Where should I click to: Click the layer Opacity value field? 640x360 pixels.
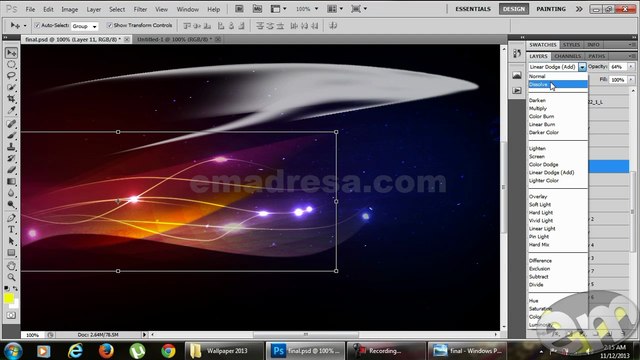click(x=617, y=67)
